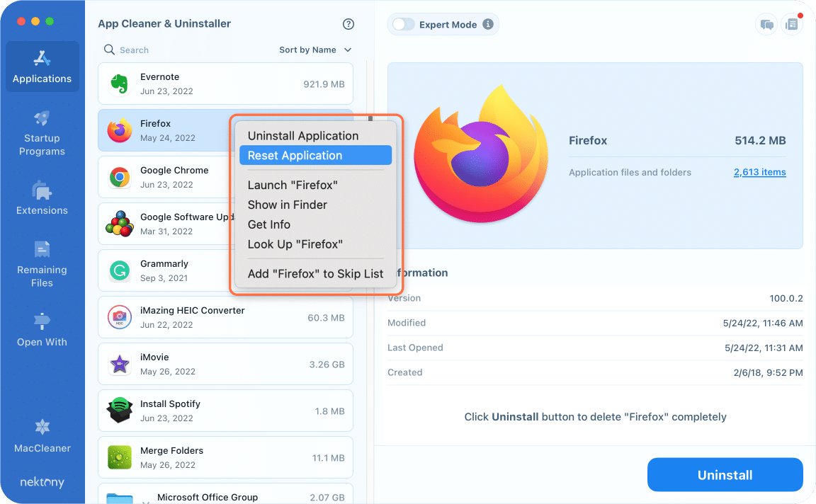Viewport: 816px width, 504px height.
Task: Expand the Microsoft Office Group row
Action: [x=146, y=501]
